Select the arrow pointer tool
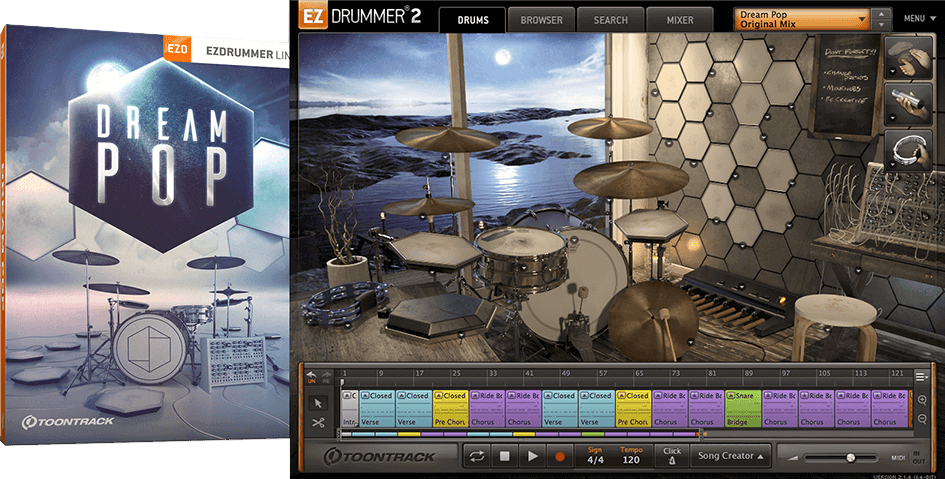The width and height of the screenshot is (945, 479). [318, 402]
